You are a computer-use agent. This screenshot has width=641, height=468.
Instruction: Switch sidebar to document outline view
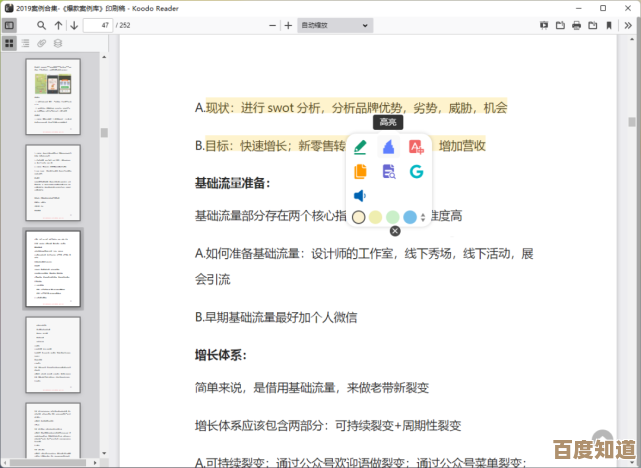26,43
